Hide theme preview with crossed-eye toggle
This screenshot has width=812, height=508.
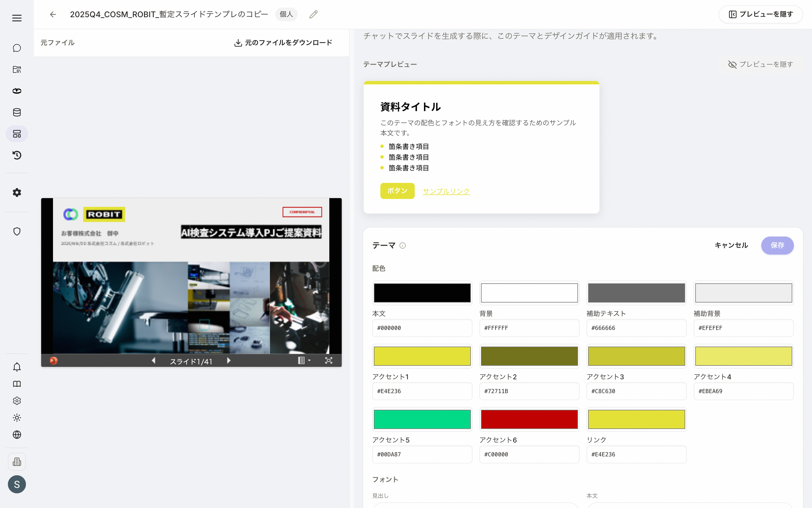pos(760,64)
